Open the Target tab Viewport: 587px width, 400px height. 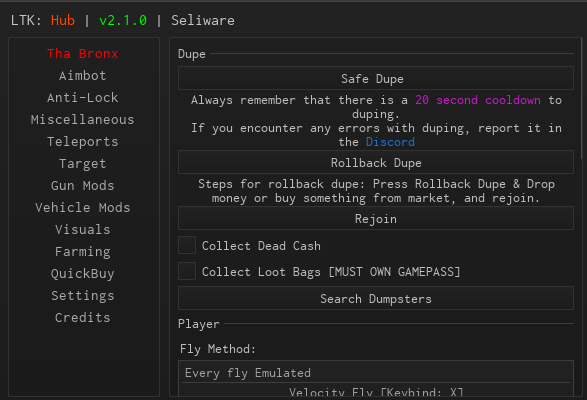83,164
